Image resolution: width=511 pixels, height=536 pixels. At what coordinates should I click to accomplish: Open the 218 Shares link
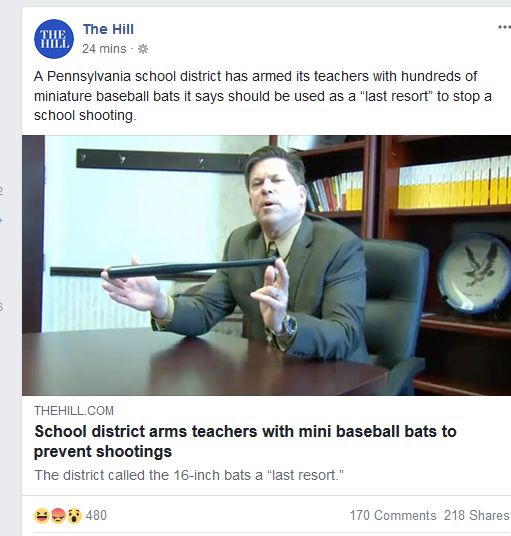476,515
